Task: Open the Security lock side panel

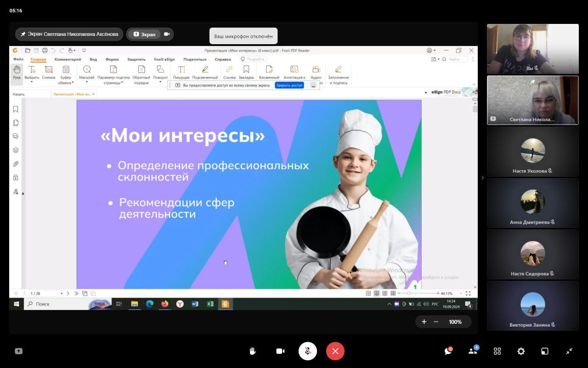Action: [16, 178]
